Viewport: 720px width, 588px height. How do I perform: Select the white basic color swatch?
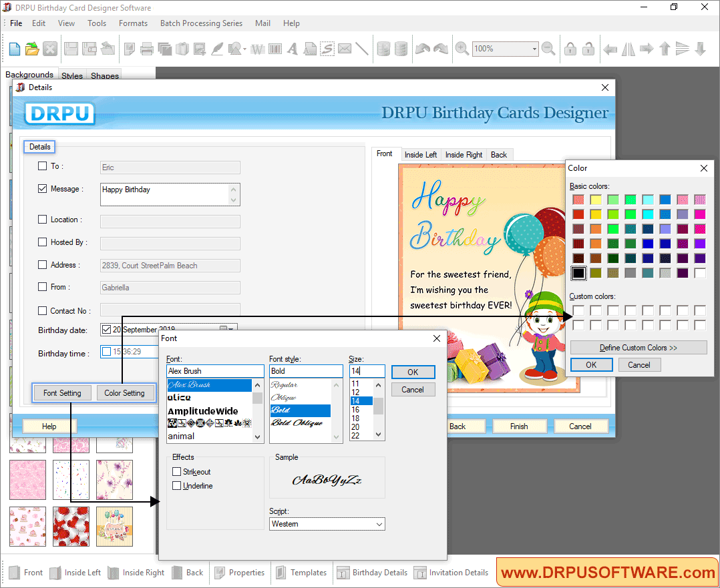tap(700, 273)
